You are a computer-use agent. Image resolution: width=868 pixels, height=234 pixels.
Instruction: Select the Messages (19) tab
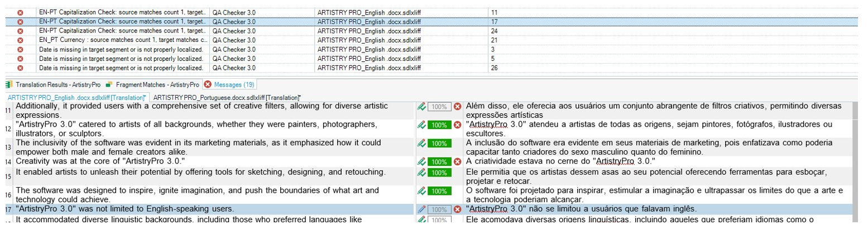pos(231,85)
